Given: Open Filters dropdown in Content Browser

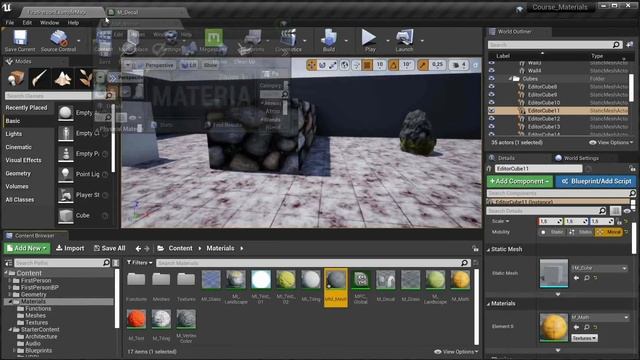Looking at the screenshot, I should tap(139, 263).
